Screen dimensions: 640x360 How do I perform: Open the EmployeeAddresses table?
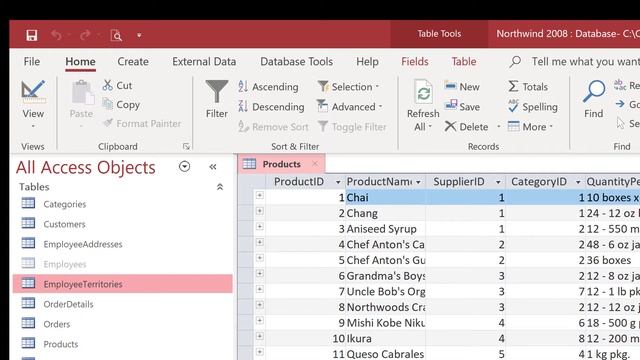122,244
